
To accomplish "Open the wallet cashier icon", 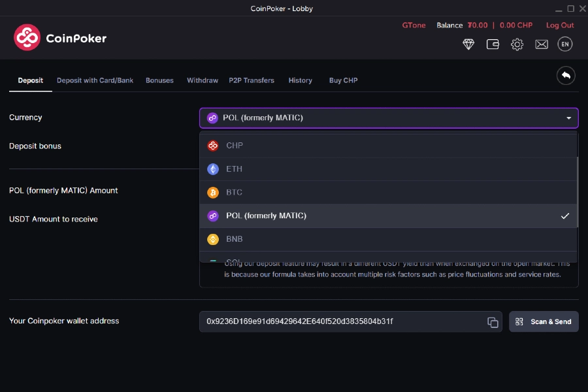I will [493, 44].
